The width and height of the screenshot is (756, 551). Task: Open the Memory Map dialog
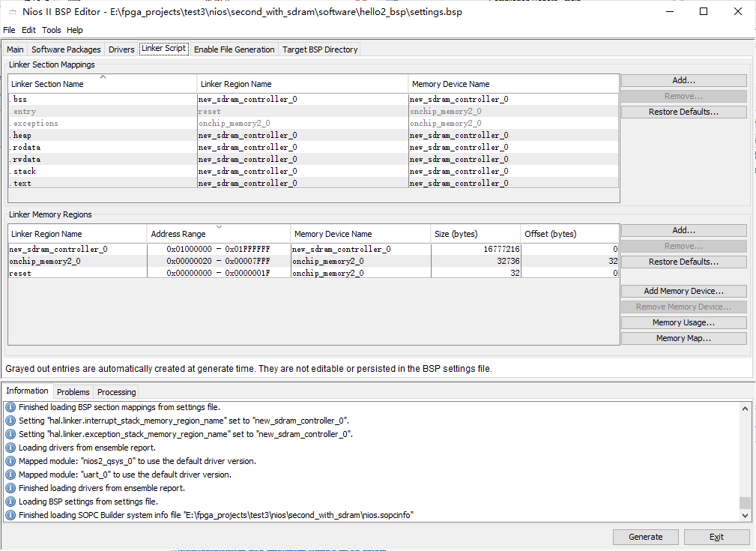pos(683,337)
